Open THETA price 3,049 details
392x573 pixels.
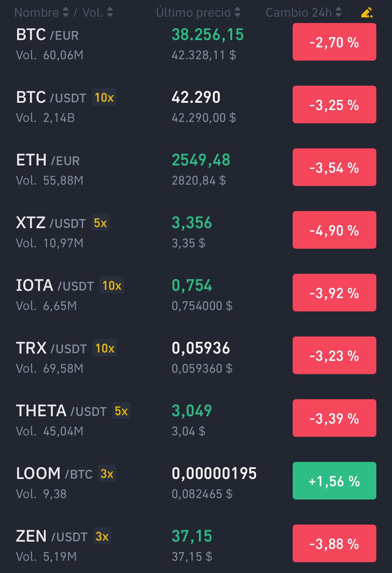click(x=192, y=411)
